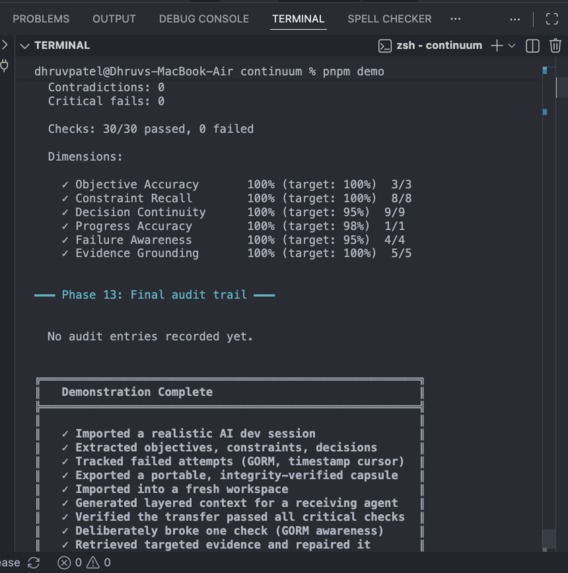Click the 'Dimensions:' heading text
This screenshot has width=568, height=573.
pyautogui.click(x=85, y=157)
